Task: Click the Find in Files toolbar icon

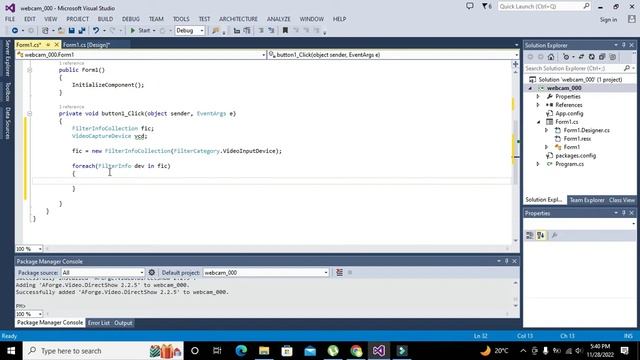Action: (216, 31)
